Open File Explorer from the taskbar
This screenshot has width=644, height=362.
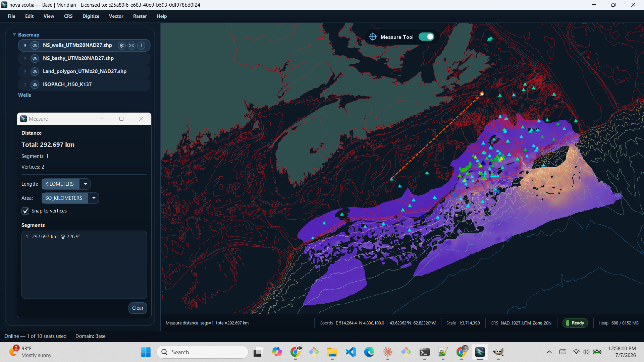(332, 352)
